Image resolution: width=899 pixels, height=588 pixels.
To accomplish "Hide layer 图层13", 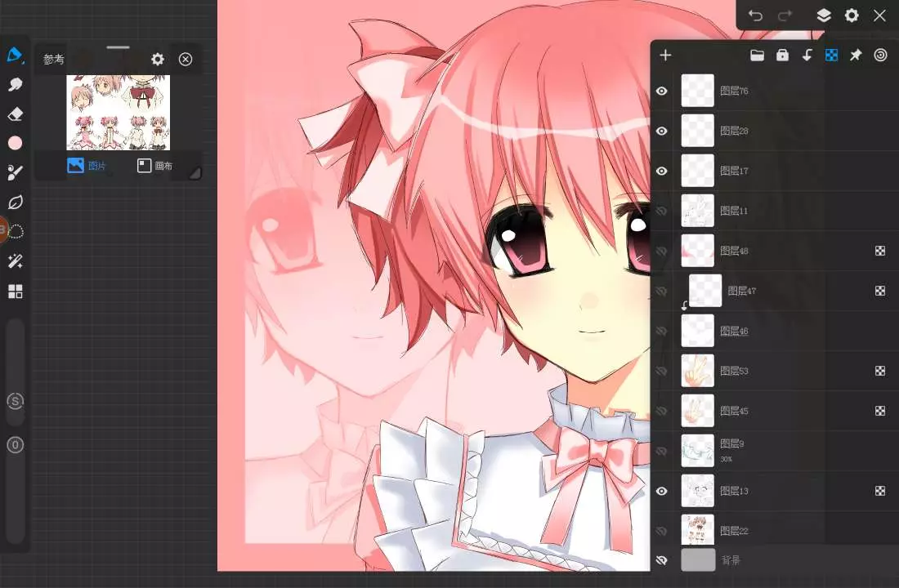I will [x=662, y=491].
